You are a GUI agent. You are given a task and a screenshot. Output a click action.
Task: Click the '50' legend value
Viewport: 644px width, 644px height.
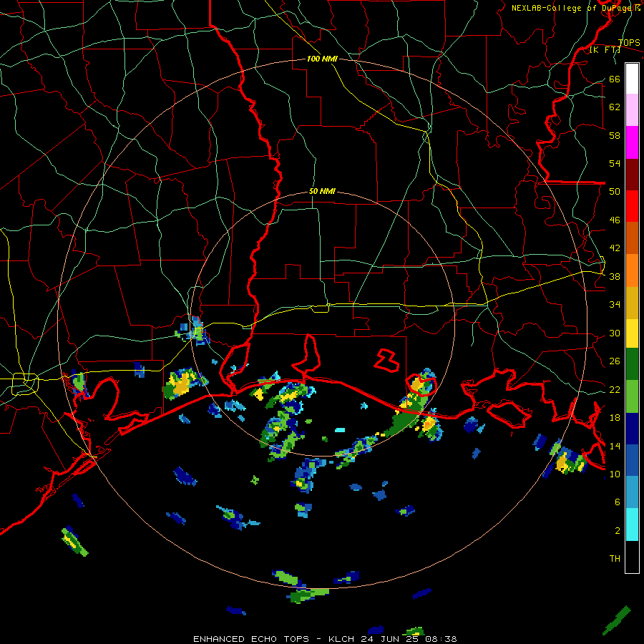click(x=615, y=192)
